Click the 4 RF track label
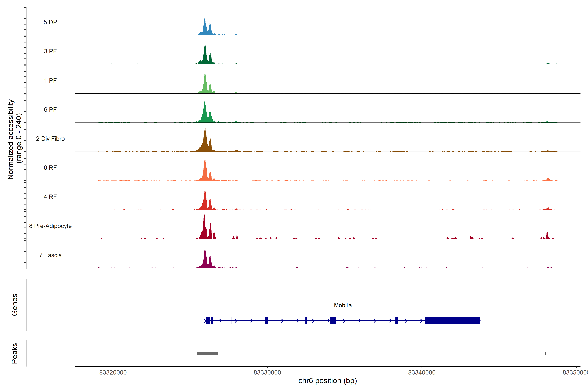The height and width of the screenshot is (392, 588). tap(50, 197)
